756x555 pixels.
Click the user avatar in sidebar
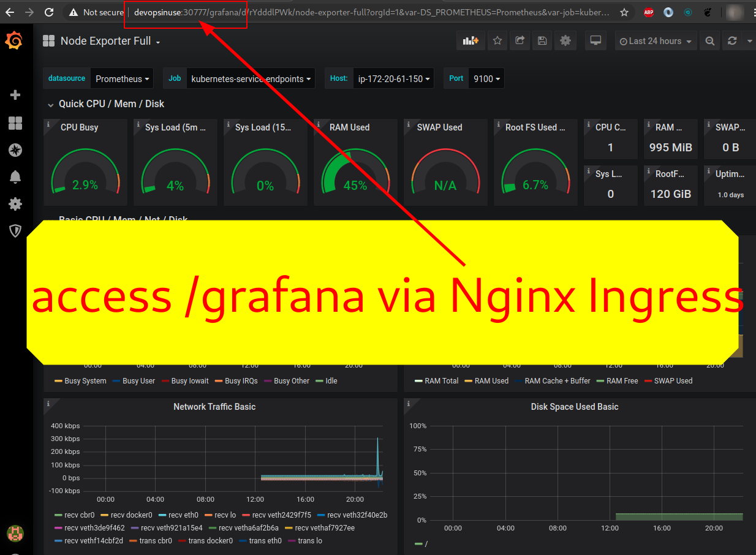click(15, 533)
